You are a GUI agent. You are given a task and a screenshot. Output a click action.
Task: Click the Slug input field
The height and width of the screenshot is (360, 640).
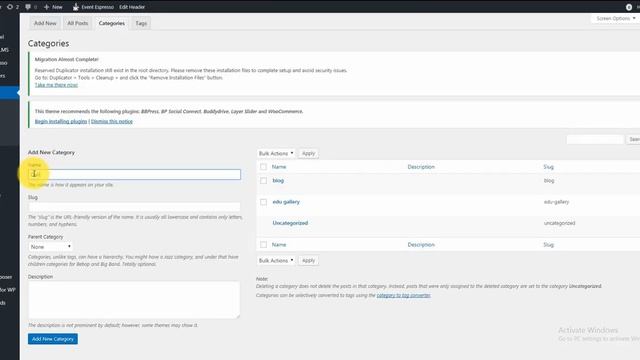(x=134, y=207)
